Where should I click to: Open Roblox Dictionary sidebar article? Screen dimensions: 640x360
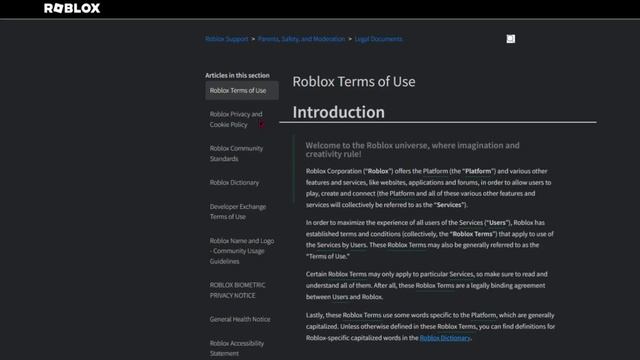[234, 182]
